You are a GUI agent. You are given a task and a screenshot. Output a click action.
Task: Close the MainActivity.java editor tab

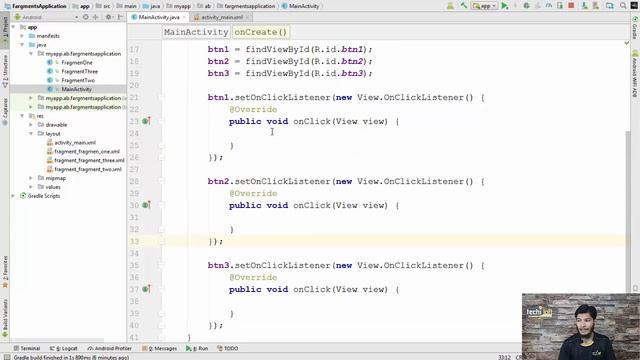click(184, 18)
